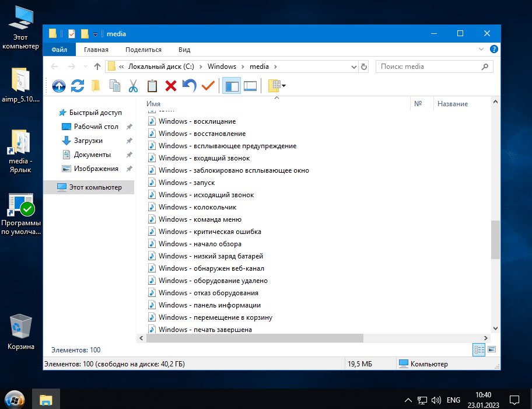Click the red X Delete icon
The width and height of the screenshot is (532, 409).
click(x=171, y=86)
